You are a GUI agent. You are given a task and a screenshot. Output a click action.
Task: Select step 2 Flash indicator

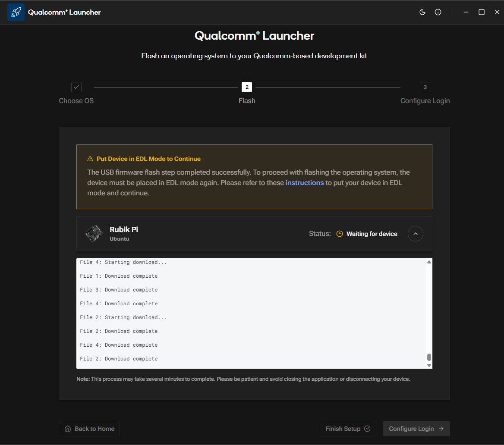point(247,87)
